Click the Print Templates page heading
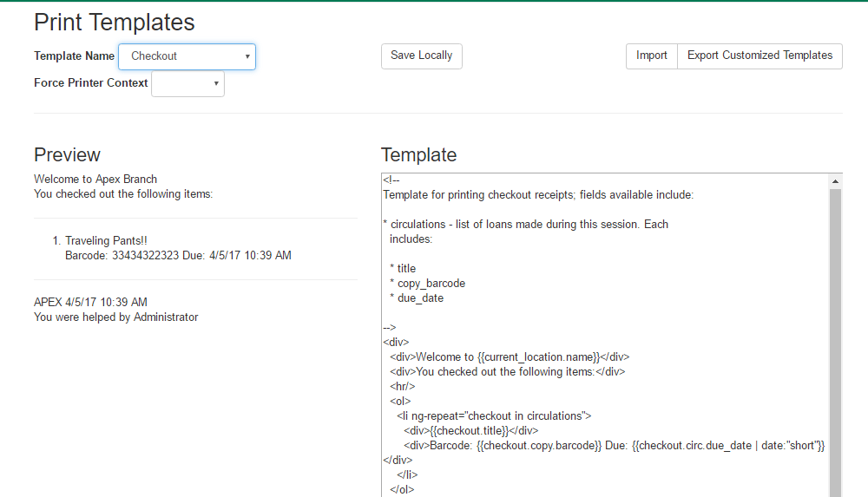Image resolution: width=868 pixels, height=497 pixels. pyautogui.click(x=114, y=23)
